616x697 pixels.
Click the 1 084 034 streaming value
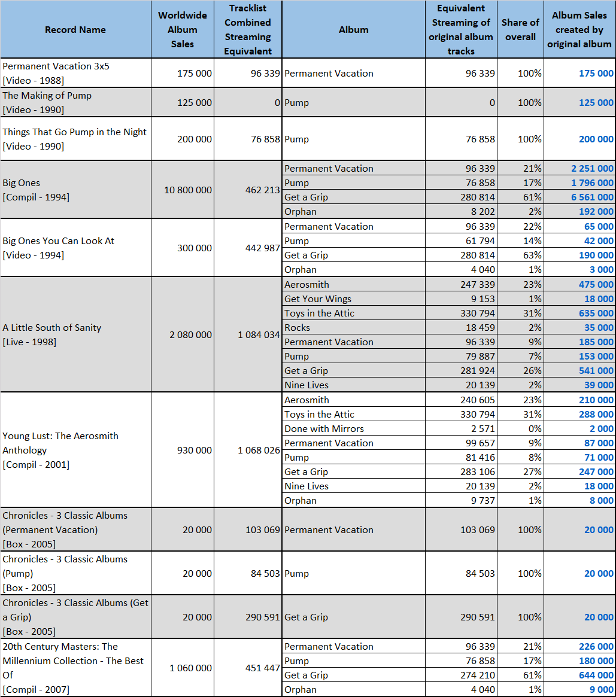click(259, 334)
